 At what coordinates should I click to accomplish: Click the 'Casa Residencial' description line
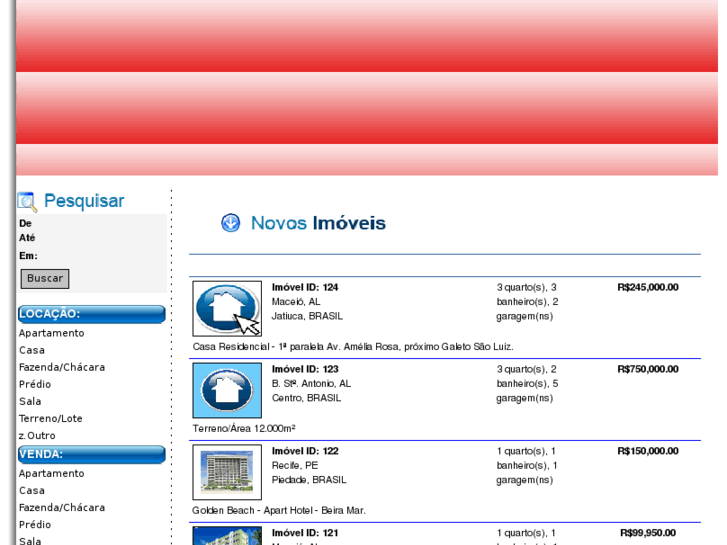(353, 346)
